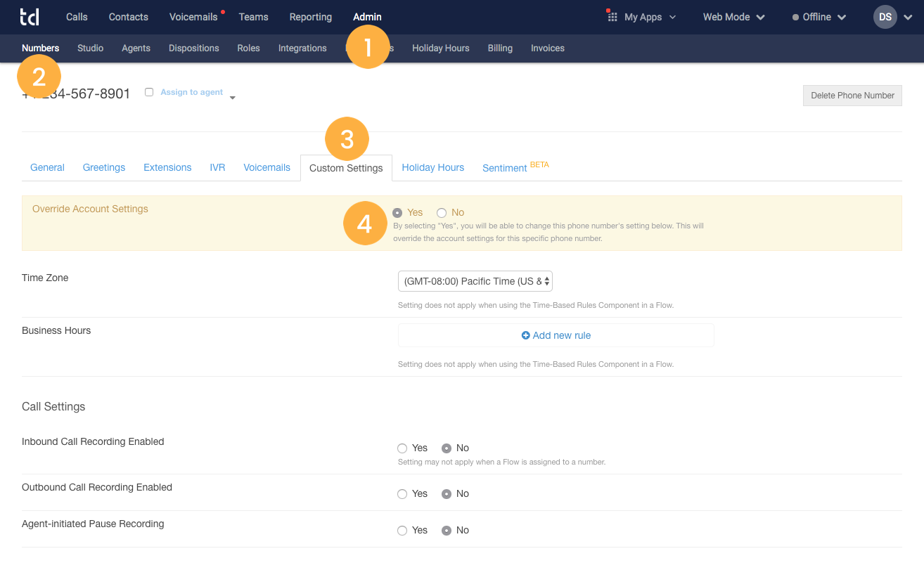Open the Admin menu
The height and width of the screenshot is (570, 924).
368,17
